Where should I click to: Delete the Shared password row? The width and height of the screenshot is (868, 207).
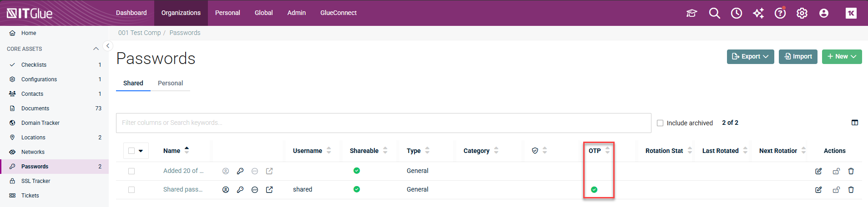(851, 190)
